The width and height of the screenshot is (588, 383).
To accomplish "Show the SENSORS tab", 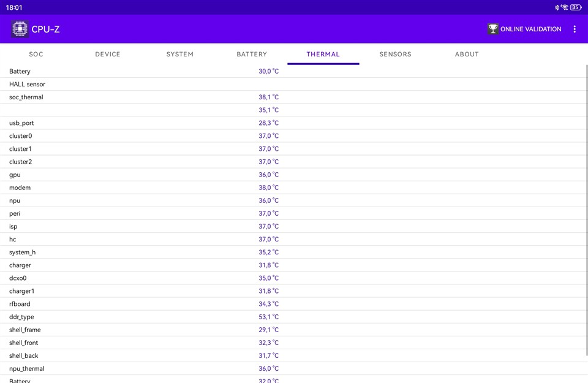I will (x=395, y=54).
